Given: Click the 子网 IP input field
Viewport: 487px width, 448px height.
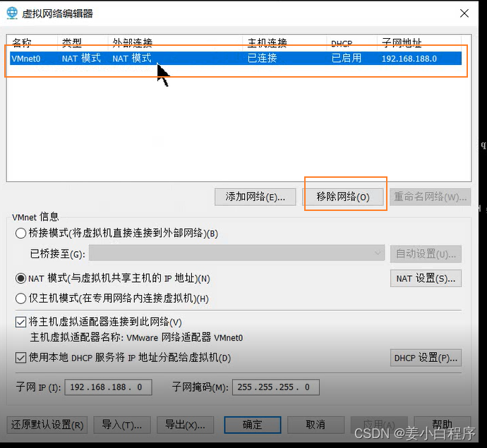Looking at the screenshot, I should coord(108,387).
